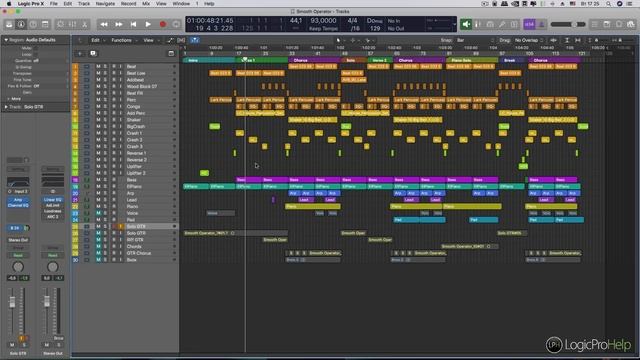Open the Navigate menu
This screenshot has width=640, height=360.
[105, 4]
